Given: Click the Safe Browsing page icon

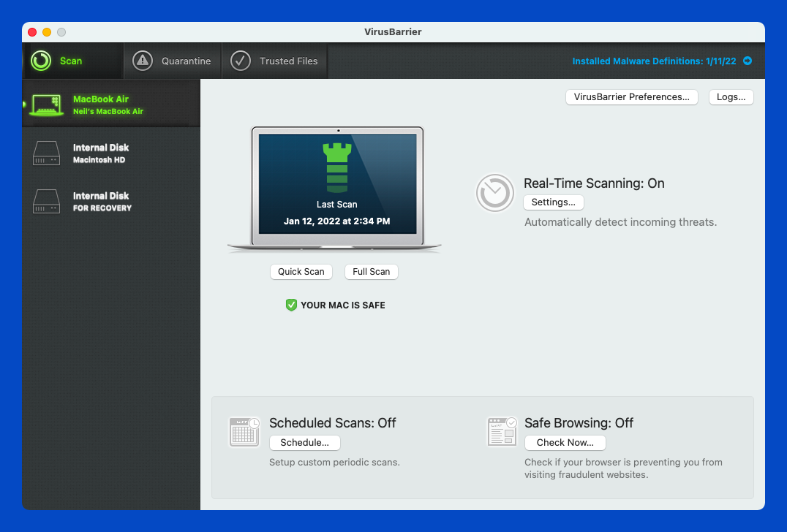Looking at the screenshot, I should 502,431.
